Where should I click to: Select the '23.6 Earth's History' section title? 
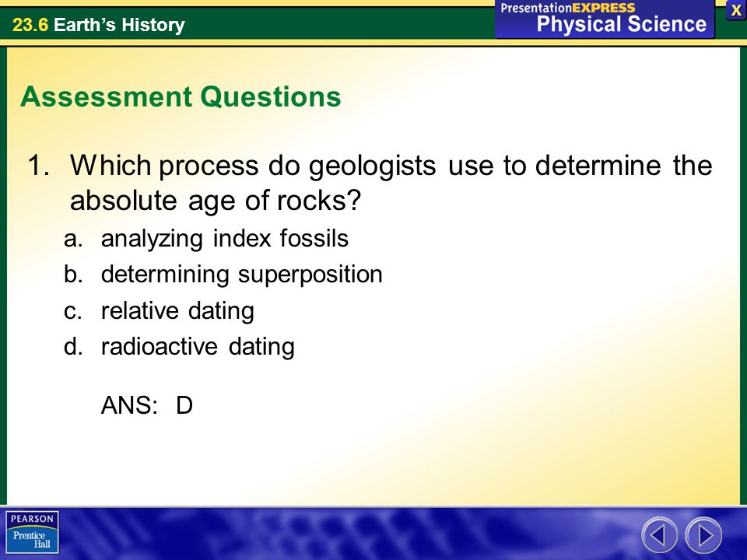click(99, 24)
